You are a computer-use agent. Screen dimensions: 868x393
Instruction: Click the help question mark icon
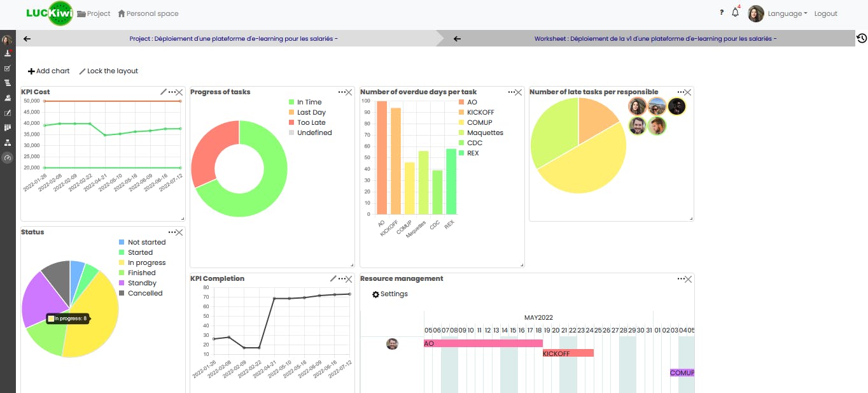click(x=722, y=13)
